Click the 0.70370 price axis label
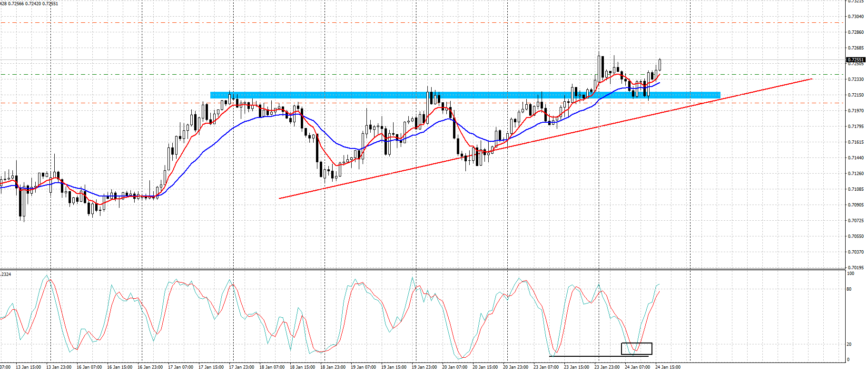This screenshot has height=372, width=868. point(856,252)
